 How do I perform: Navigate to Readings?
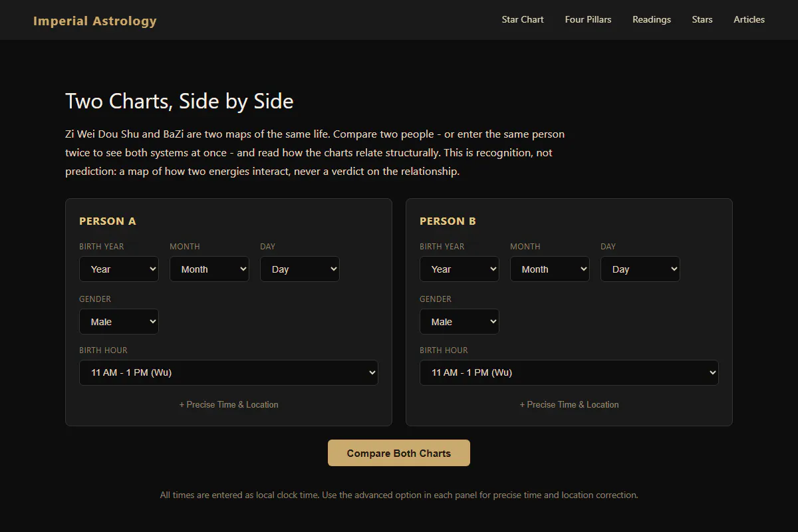(652, 19)
